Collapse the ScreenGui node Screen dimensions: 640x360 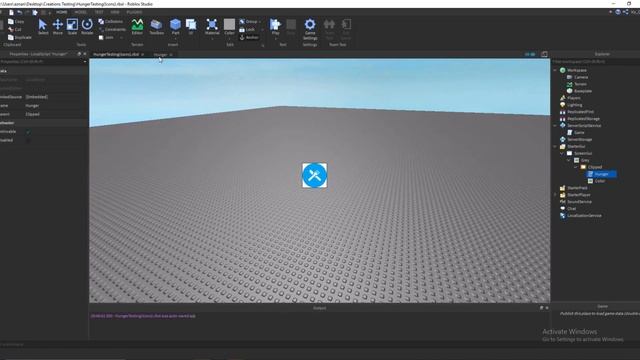click(562, 153)
